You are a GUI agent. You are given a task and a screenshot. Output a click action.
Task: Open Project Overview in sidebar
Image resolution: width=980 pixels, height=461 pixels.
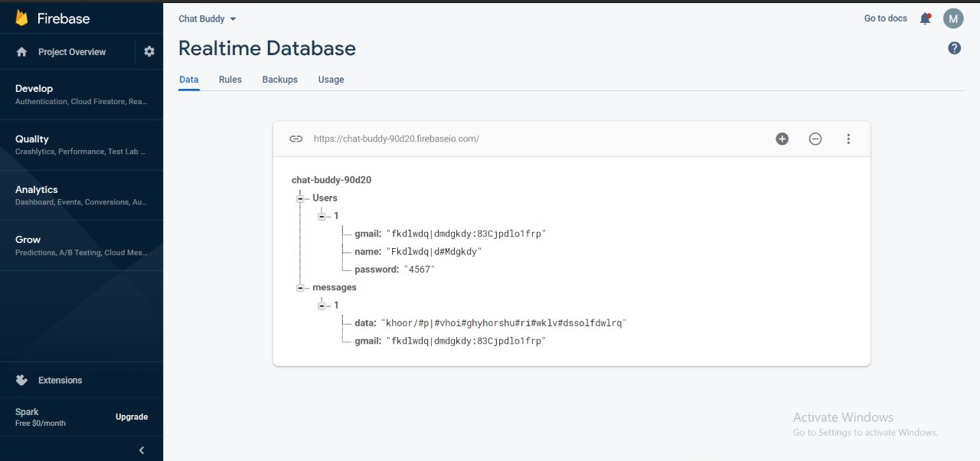pos(72,52)
